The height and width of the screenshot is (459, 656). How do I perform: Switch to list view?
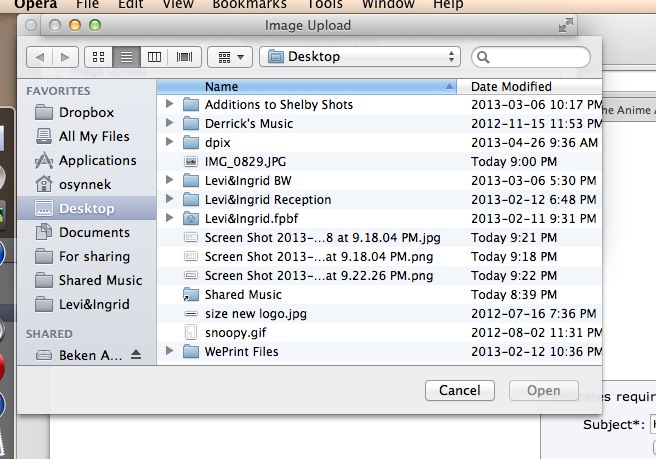coord(126,57)
